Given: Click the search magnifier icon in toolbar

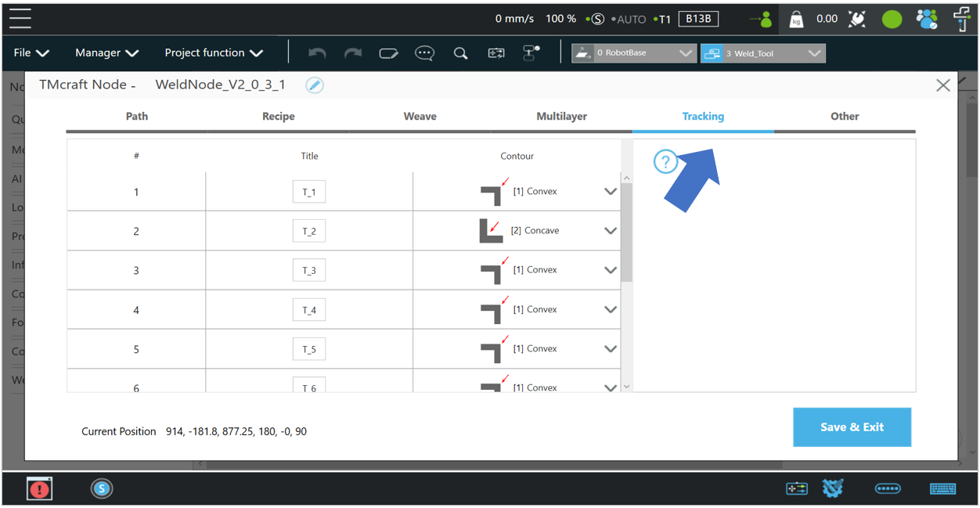Looking at the screenshot, I should pos(461,53).
